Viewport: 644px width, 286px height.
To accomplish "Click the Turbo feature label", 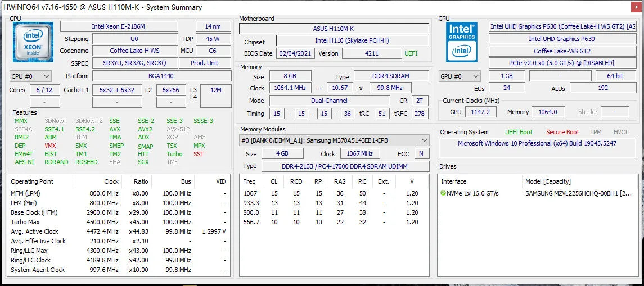I will tap(174, 154).
